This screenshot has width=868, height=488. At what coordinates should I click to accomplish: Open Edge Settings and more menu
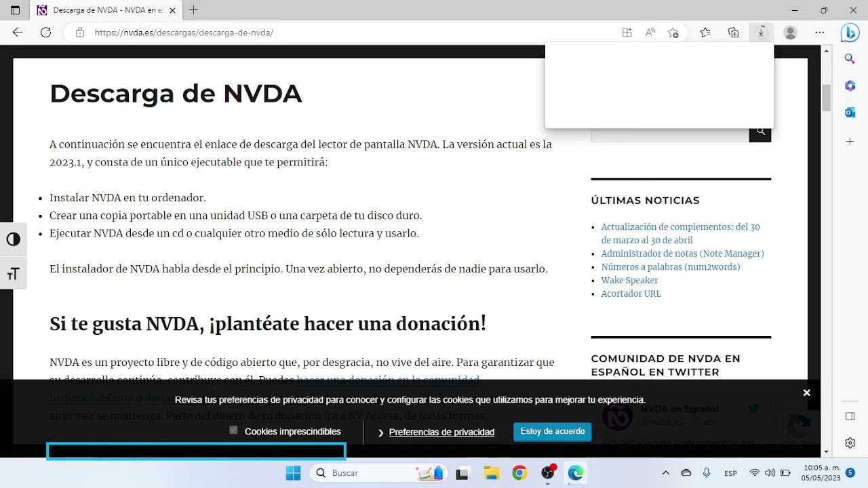point(820,32)
